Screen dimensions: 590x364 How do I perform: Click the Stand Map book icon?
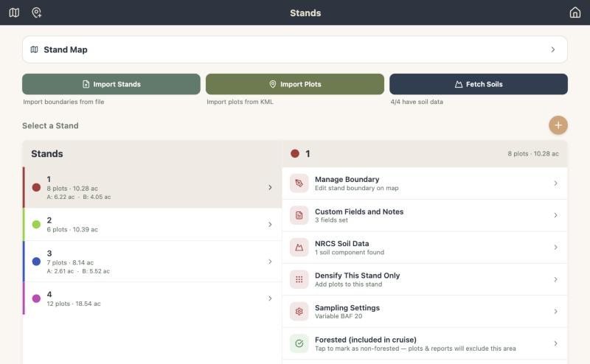click(34, 49)
